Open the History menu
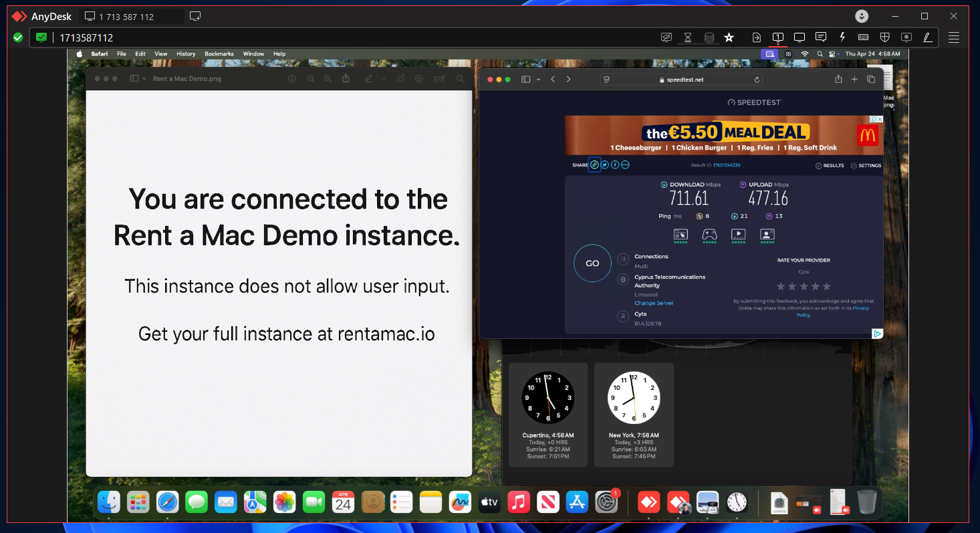 tap(186, 54)
